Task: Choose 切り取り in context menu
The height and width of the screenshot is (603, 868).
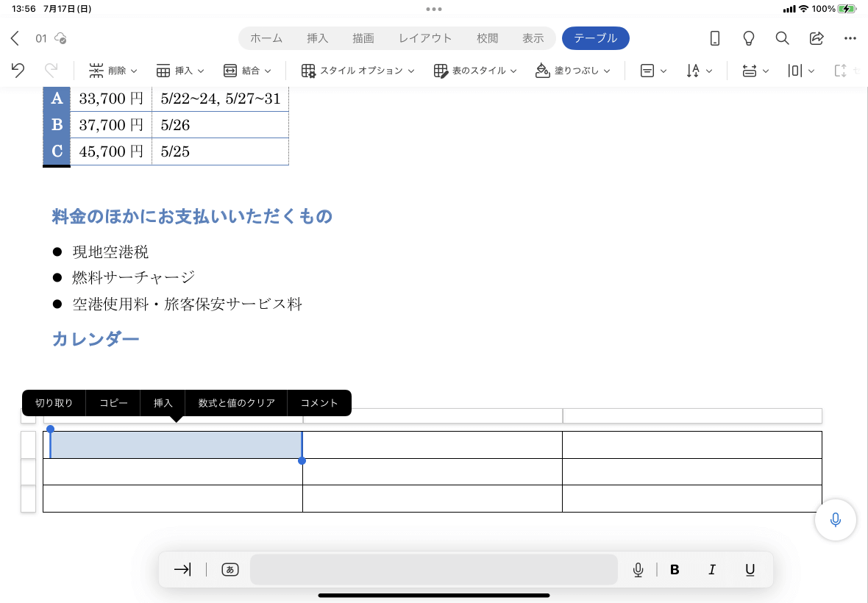Action: point(54,403)
